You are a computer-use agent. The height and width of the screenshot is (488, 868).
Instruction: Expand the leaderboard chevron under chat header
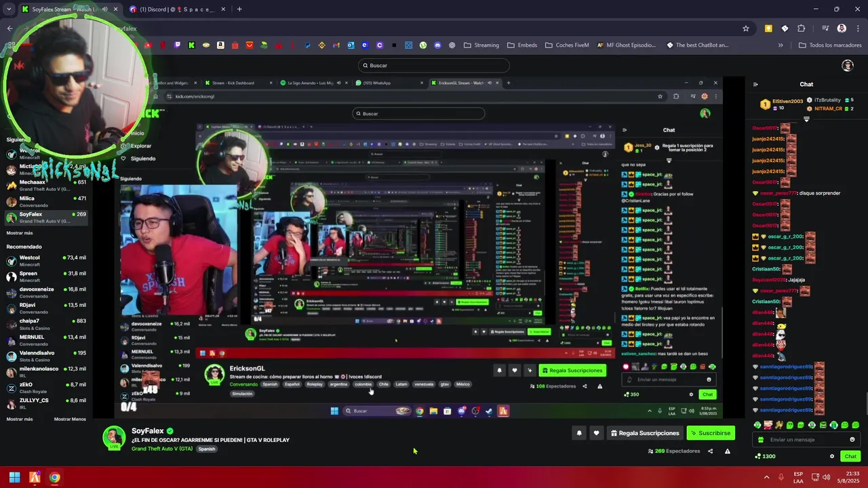[x=806, y=119]
